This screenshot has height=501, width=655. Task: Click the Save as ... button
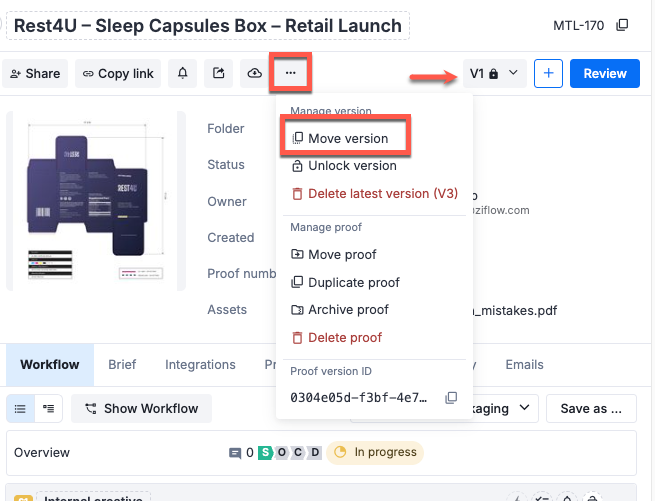591,408
